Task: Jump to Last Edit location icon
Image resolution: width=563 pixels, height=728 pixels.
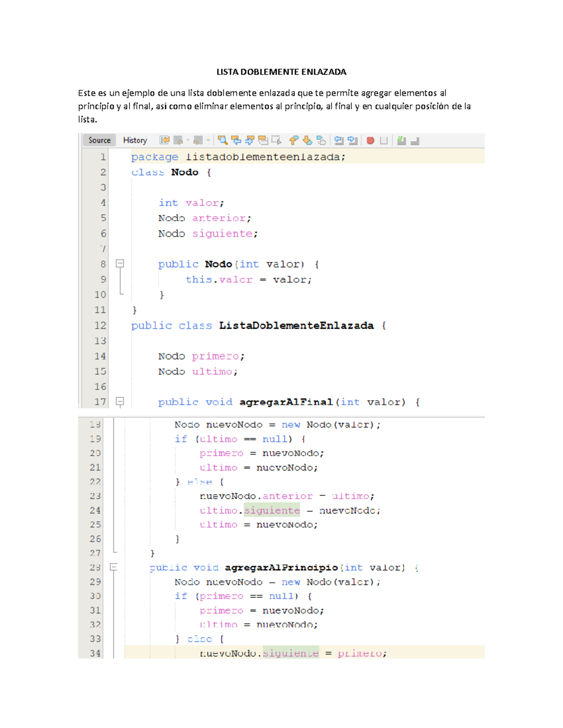Action: 164,140
